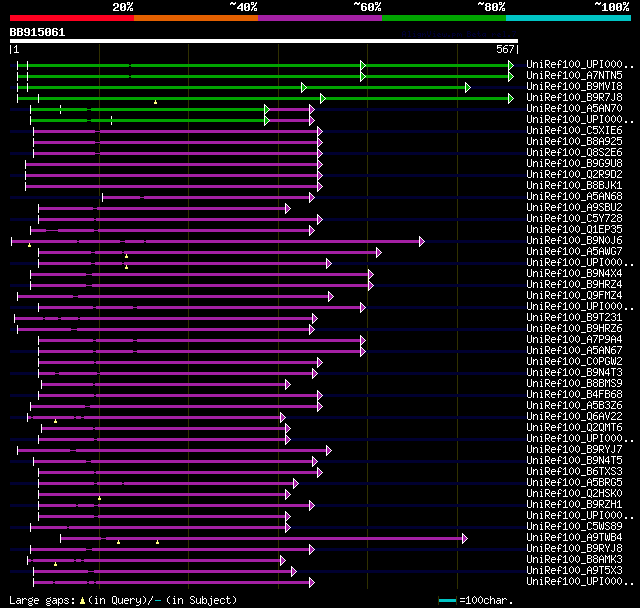Screen dimensions: 640x608
Task: Select the query name BB915061
Action: coord(37,32)
